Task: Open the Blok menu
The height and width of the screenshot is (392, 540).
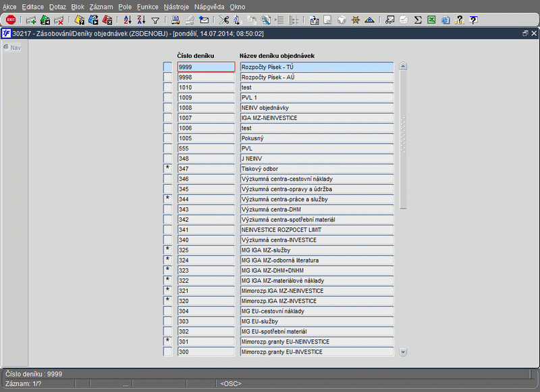Action: (x=78, y=7)
